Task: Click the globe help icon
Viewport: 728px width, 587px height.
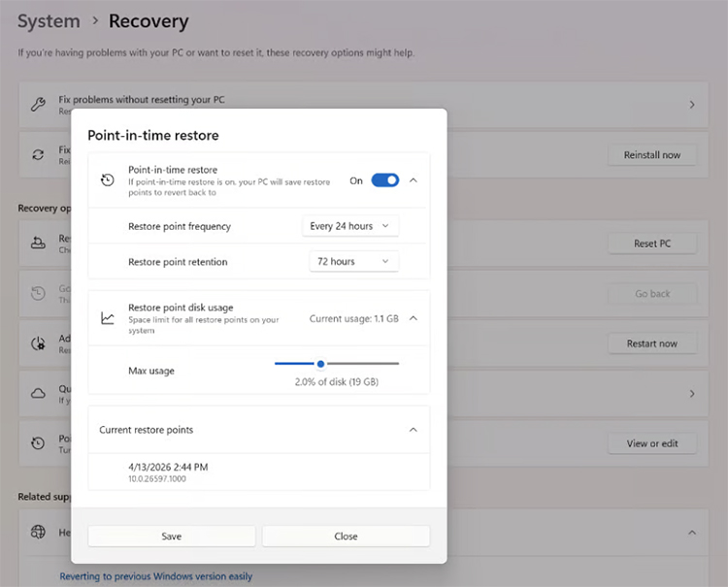Action: (38, 532)
